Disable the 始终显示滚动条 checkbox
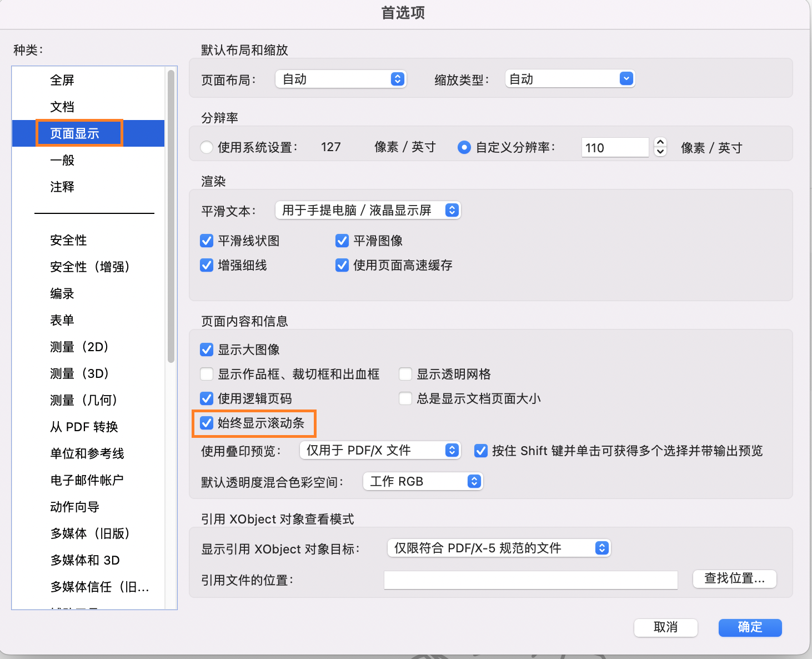 click(206, 423)
